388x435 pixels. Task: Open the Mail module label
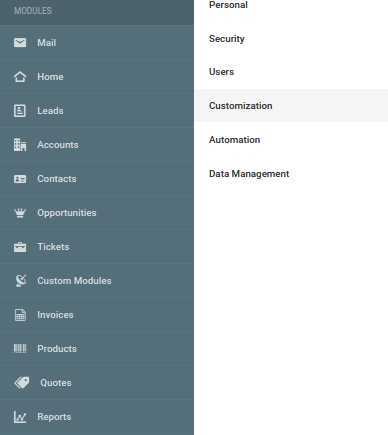pyautogui.click(x=47, y=43)
